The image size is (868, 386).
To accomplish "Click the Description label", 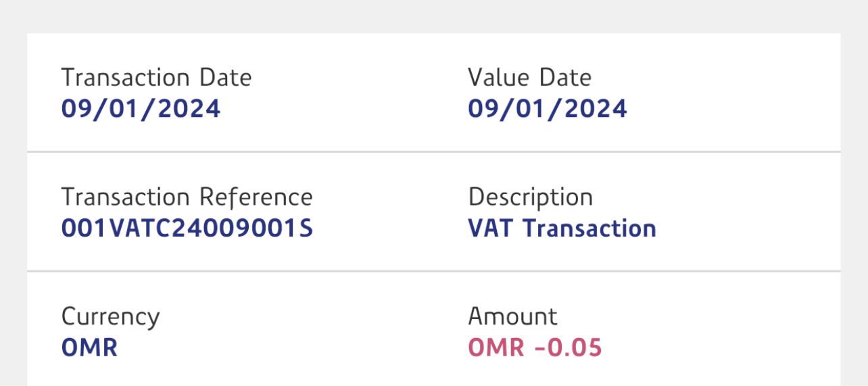I will click(x=530, y=197).
